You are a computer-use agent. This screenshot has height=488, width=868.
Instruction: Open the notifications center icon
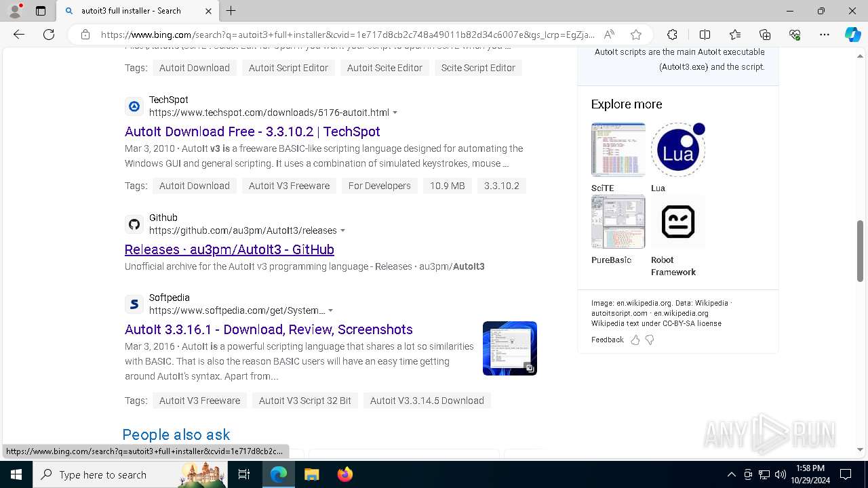(846, 474)
